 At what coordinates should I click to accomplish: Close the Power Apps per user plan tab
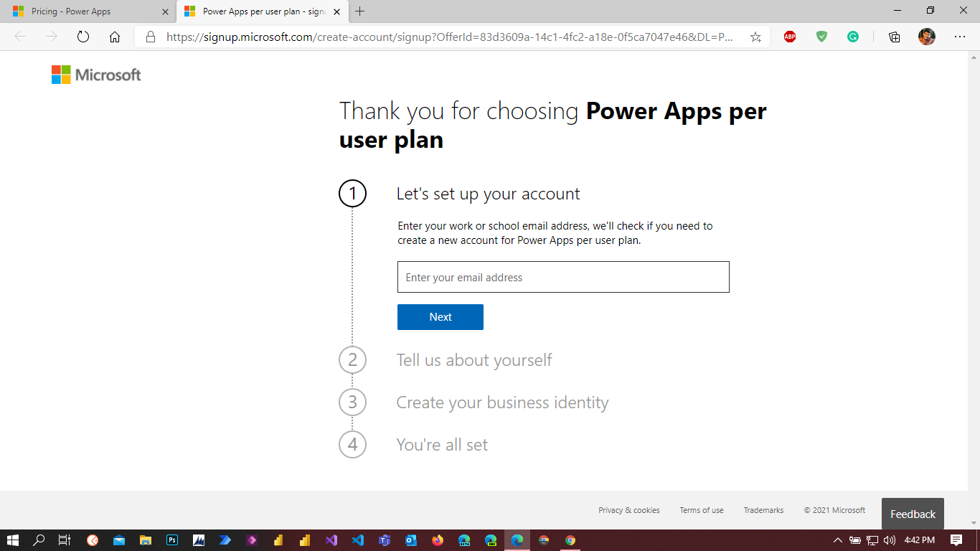click(x=336, y=11)
